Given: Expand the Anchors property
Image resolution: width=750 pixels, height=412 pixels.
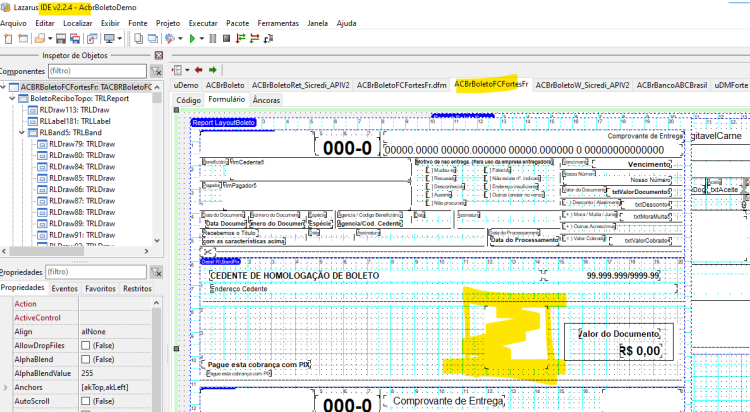Looking at the screenshot, I should (x=5, y=388).
